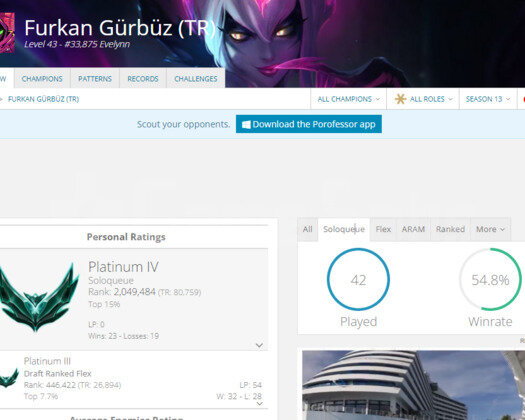
Task: Show ARAM queue stats
Action: [413, 229]
